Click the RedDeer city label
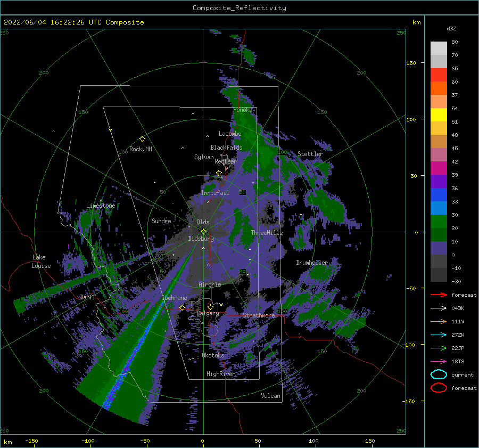Screen dimensions: 479x448 [x=226, y=161]
